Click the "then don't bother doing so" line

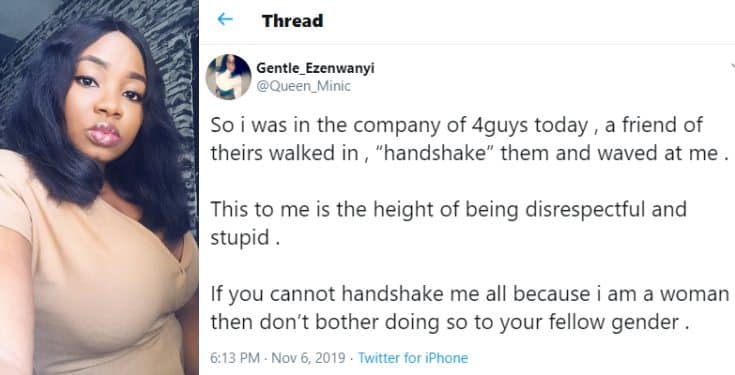pyautogui.click(x=445, y=322)
